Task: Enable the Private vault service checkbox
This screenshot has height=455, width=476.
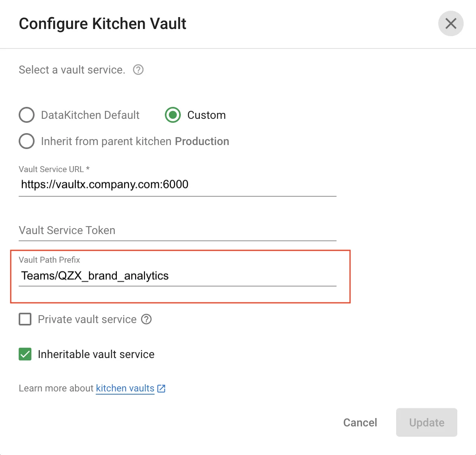Action: (x=25, y=319)
